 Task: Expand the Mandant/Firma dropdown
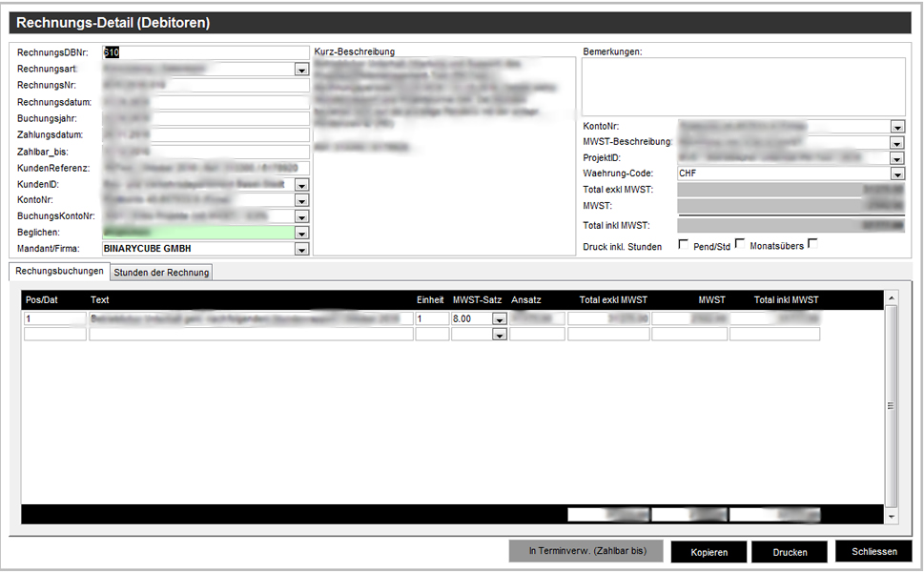click(301, 249)
